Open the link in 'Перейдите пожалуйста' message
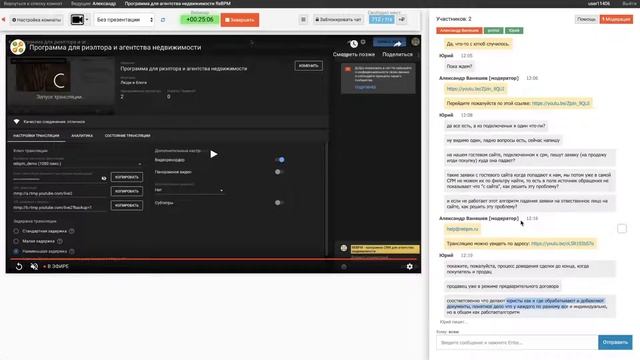 (x=560, y=103)
